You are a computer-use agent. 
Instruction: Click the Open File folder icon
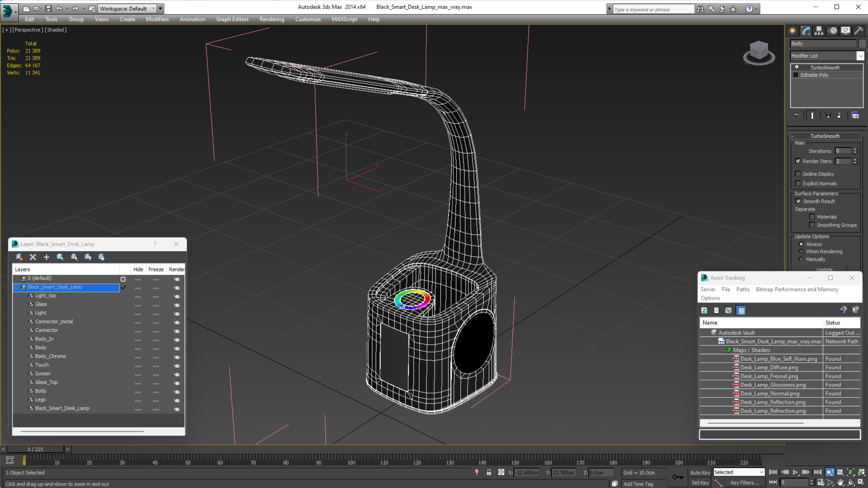37,9
